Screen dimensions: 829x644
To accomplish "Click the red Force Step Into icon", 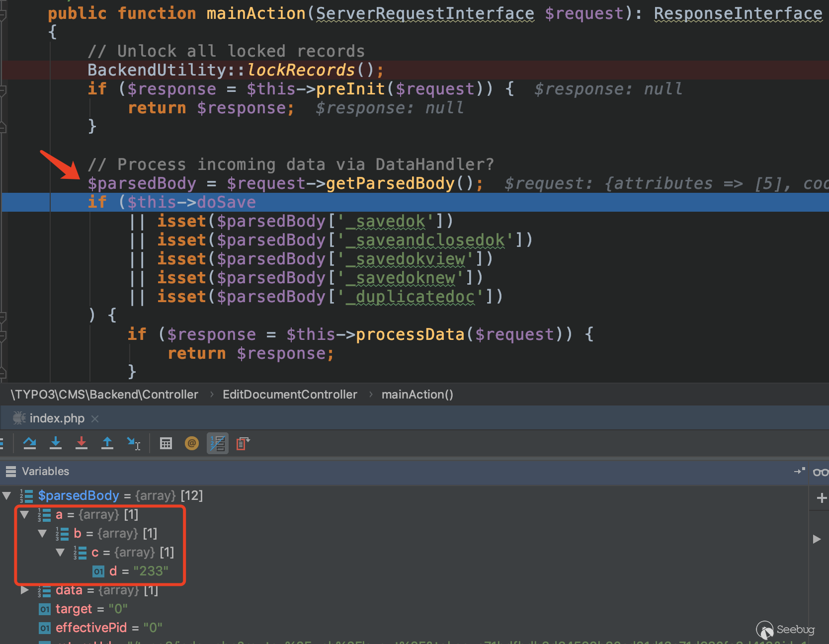I will coord(82,443).
